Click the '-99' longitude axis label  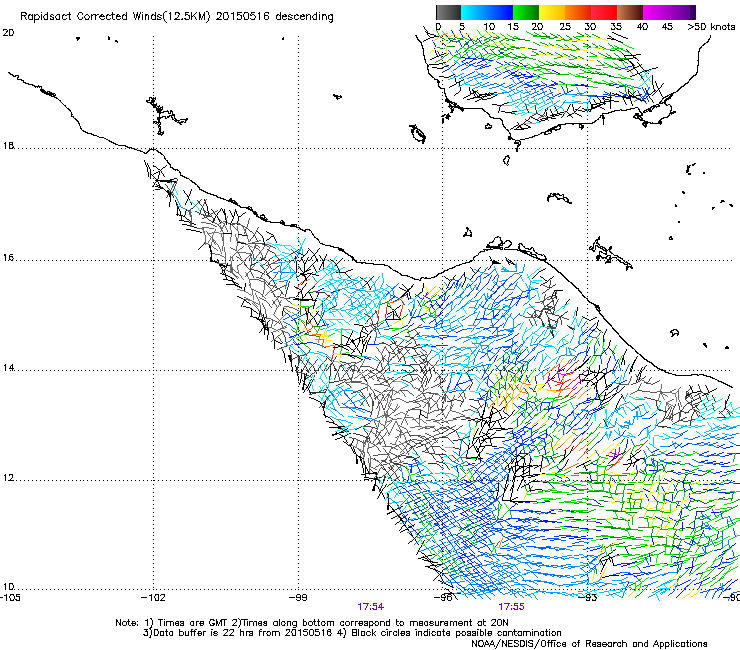pos(298,598)
